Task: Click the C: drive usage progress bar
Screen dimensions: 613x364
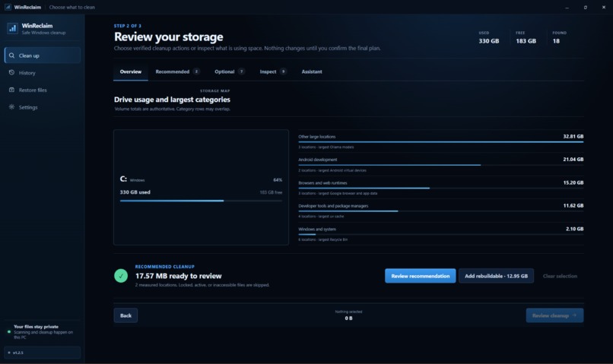Action: pyautogui.click(x=201, y=201)
